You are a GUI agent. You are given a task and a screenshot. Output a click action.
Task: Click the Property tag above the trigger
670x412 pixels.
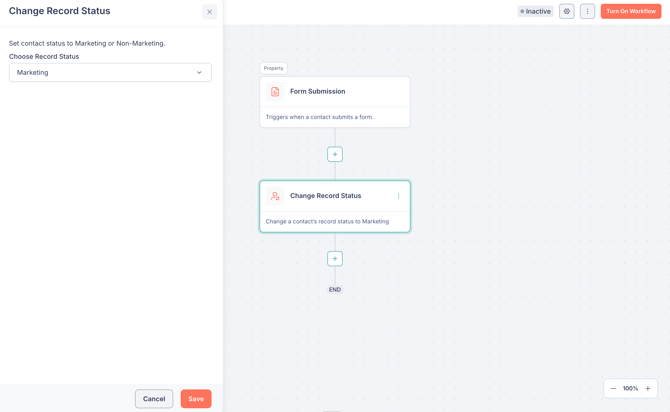pos(273,68)
